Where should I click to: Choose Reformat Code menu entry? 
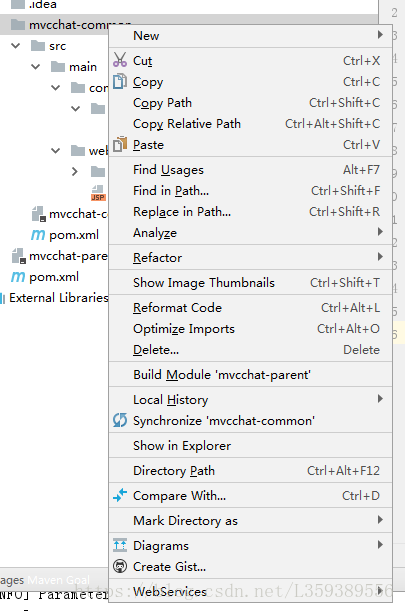[250, 307]
